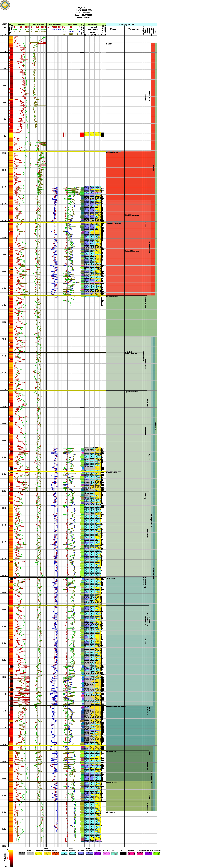
Task: Click the vertical Pennsylvanian label
Action: tap(152, 520)
